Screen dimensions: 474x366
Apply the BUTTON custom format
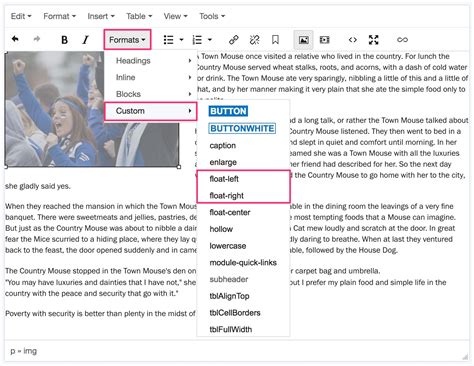(x=228, y=111)
